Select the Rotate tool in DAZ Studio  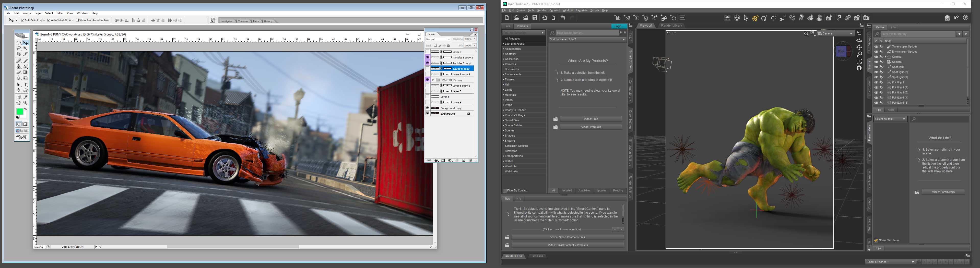(764, 18)
